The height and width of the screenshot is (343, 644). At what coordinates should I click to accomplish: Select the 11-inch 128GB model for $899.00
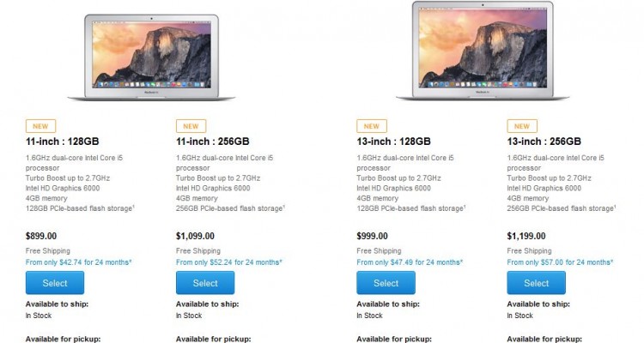point(55,283)
